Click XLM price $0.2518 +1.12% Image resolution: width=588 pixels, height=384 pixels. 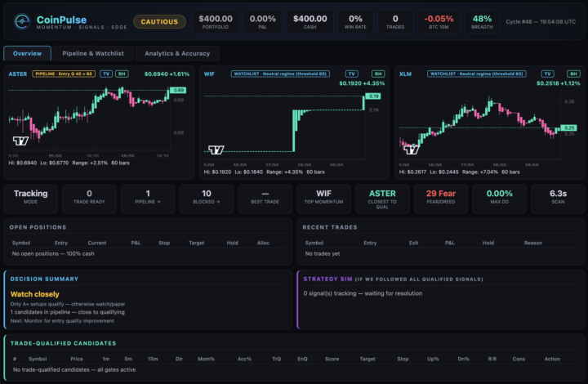[x=558, y=83]
